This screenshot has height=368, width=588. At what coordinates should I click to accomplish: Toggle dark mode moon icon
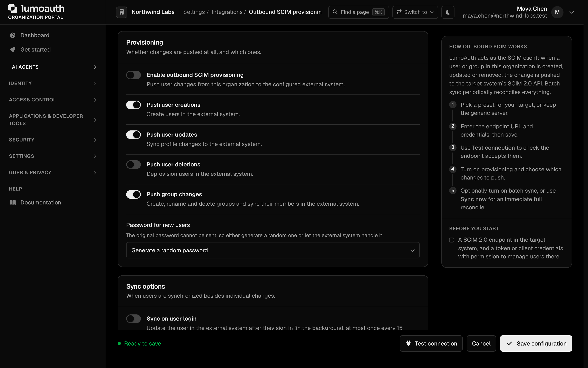[x=448, y=12]
